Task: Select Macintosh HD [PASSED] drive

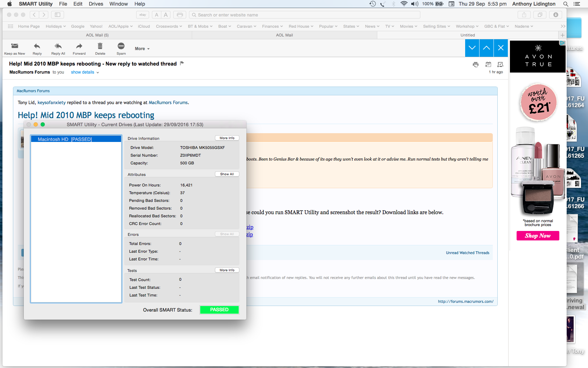Action: pos(76,139)
